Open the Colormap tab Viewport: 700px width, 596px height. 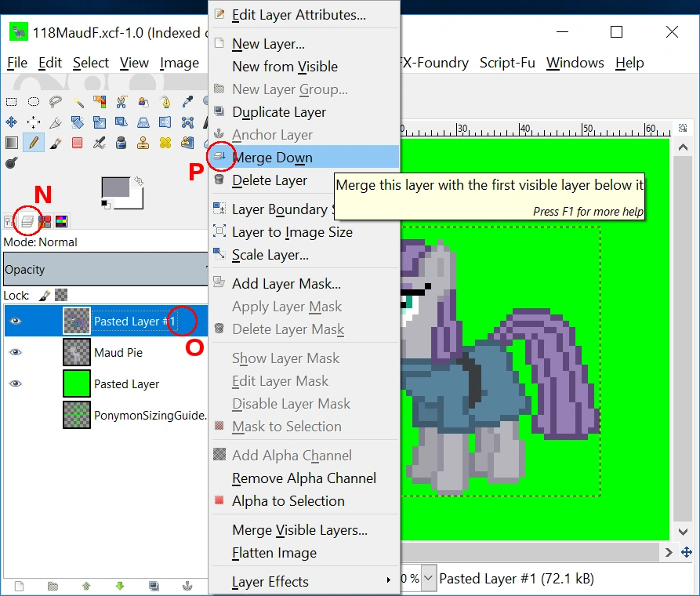click(62, 221)
